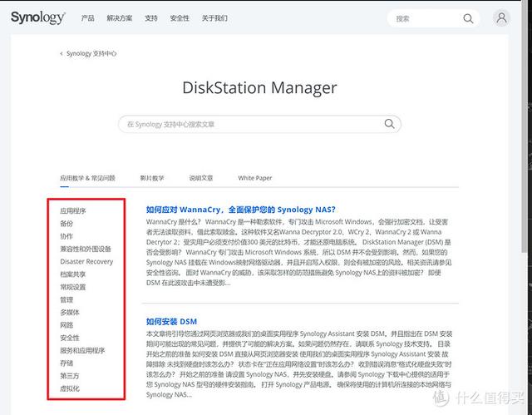Select sidebar 安全性 category
This screenshot has width=532, height=415.
(70, 338)
